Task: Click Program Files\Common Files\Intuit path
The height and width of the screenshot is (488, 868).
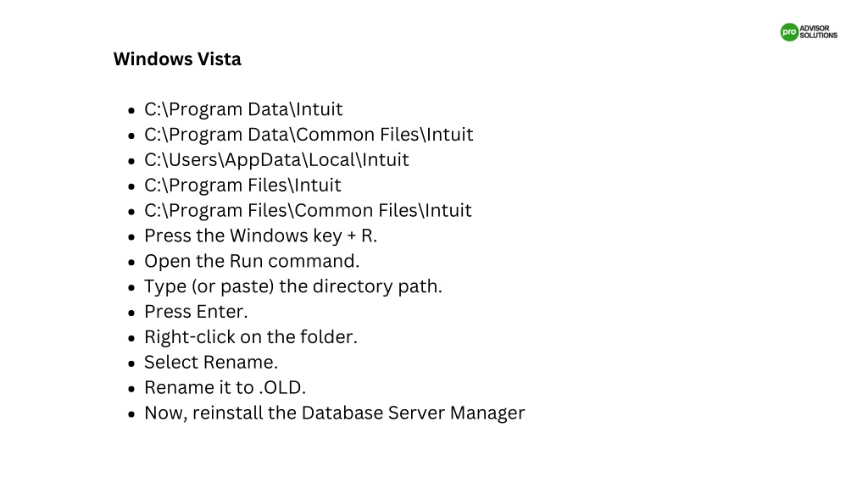Action: [x=309, y=211]
